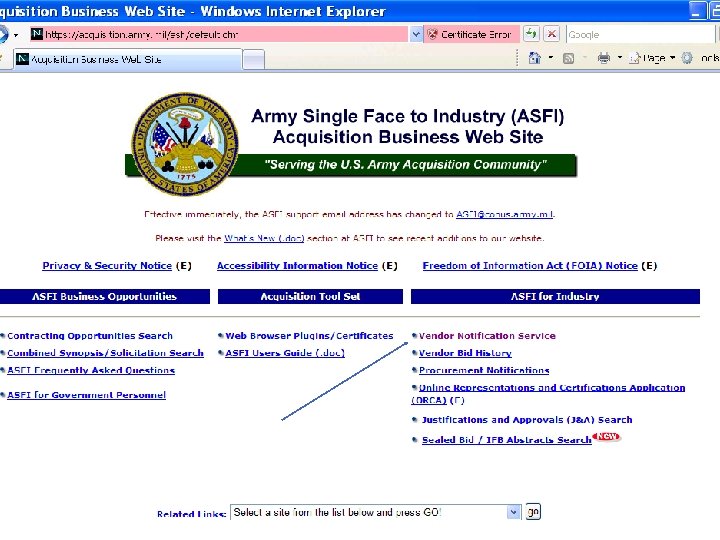Viewport: 720px width, 540px height.
Task: Click the Google search box
Action: click(x=640, y=34)
